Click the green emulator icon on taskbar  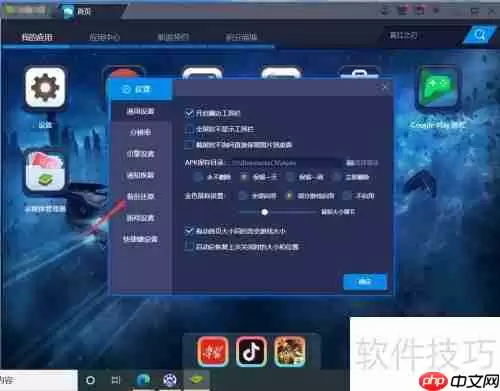point(196,380)
